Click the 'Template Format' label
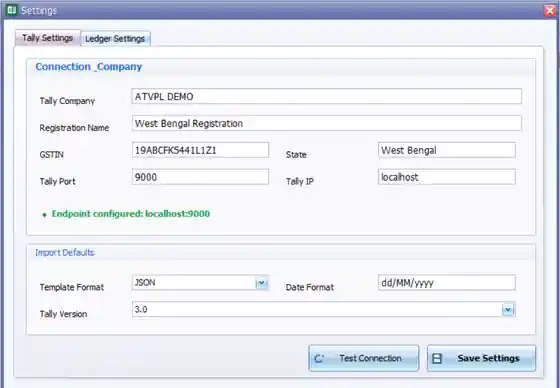The image size is (560, 388). [x=72, y=287]
